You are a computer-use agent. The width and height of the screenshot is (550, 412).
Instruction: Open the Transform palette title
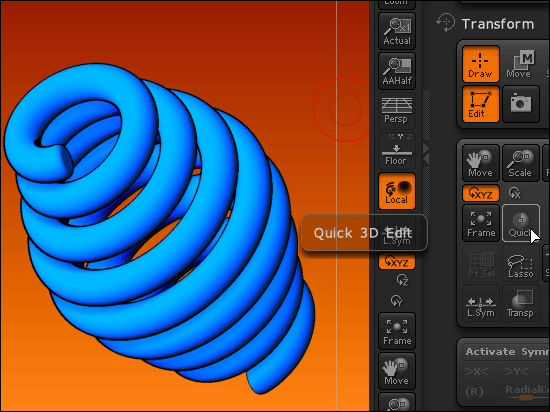[x=498, y=24]
